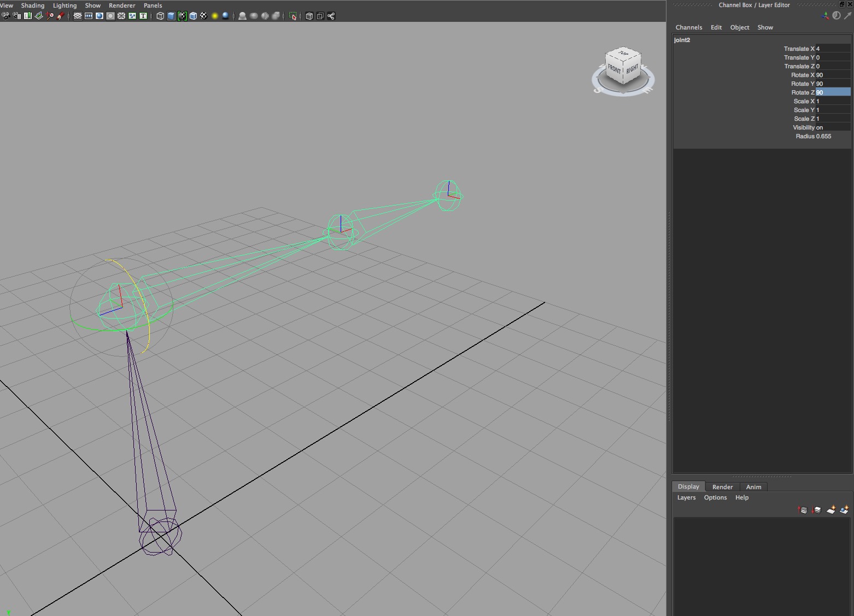
Task: Click the manipulator axes icon in Channel Box
Action: pyautogui.click(x=825, y=15)
